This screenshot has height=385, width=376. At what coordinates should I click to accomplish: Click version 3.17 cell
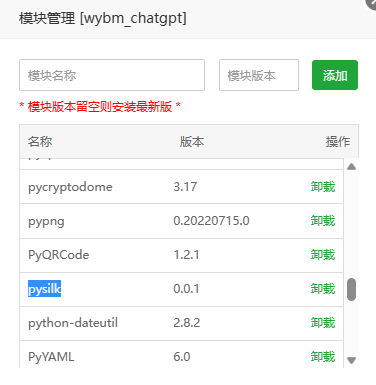185,187
